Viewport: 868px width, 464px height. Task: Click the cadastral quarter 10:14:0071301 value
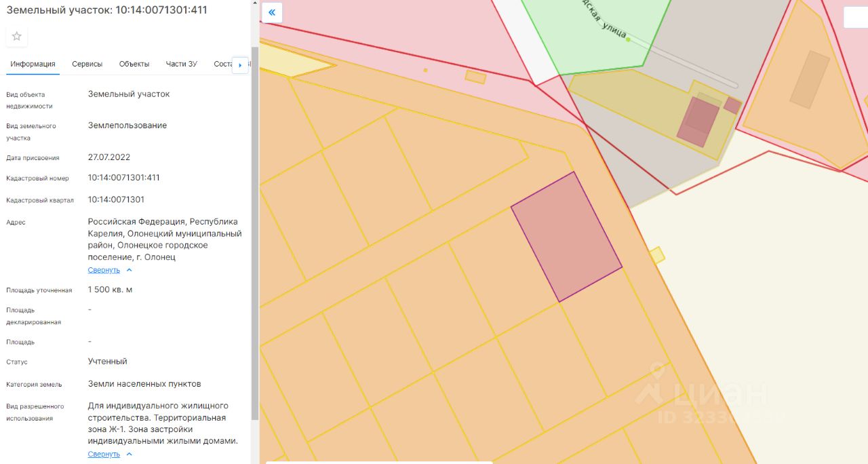(x=116, y=199)
